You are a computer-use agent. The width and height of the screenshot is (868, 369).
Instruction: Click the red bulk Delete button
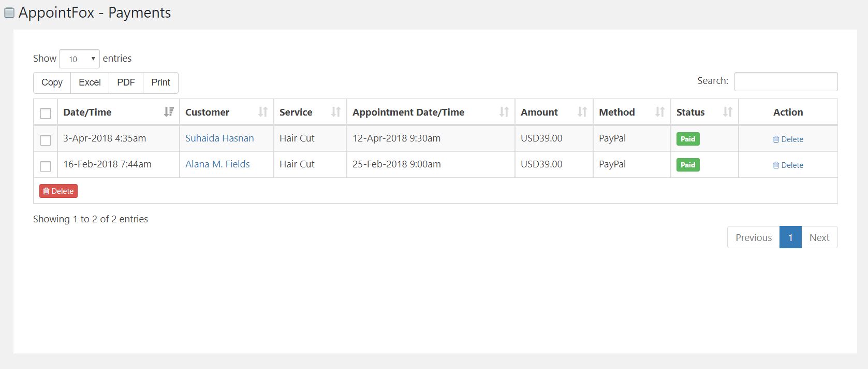click(58, 191)
